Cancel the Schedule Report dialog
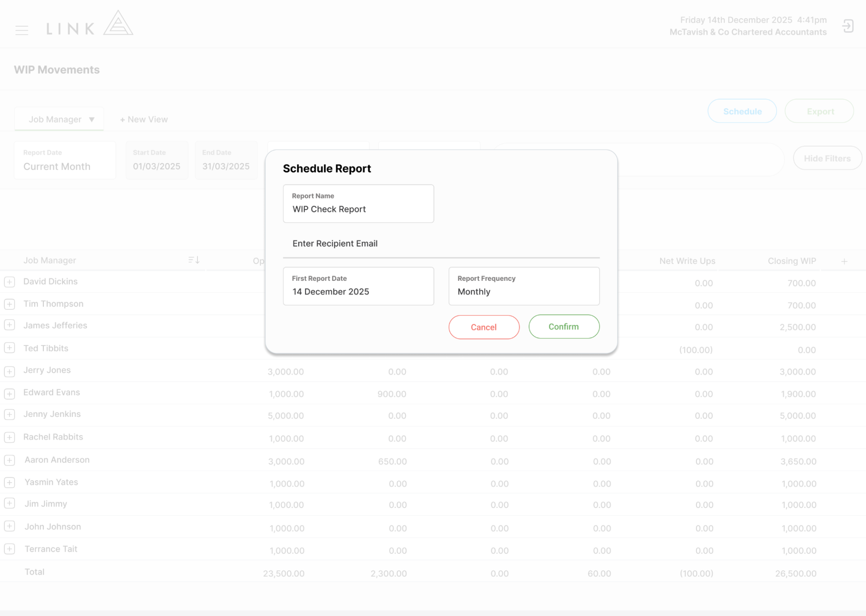Image resolution: width=866 pixels, height=616 pixels. click(x=484, y=327)
